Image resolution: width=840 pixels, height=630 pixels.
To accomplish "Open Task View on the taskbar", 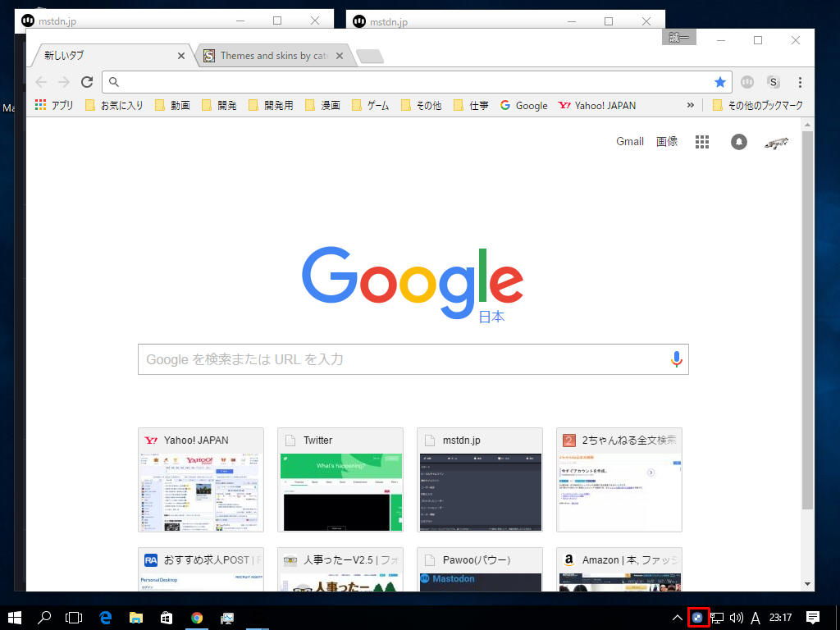I will click(x=74, y=618).
